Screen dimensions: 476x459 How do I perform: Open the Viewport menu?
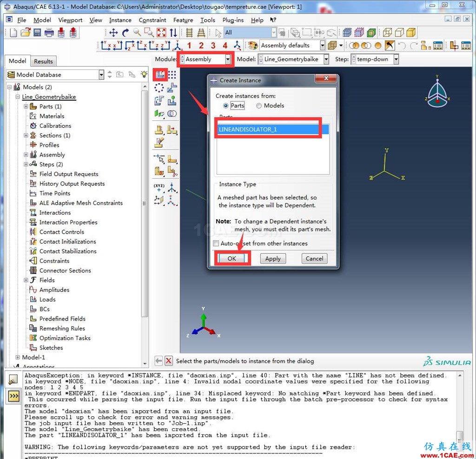(70, 20)
